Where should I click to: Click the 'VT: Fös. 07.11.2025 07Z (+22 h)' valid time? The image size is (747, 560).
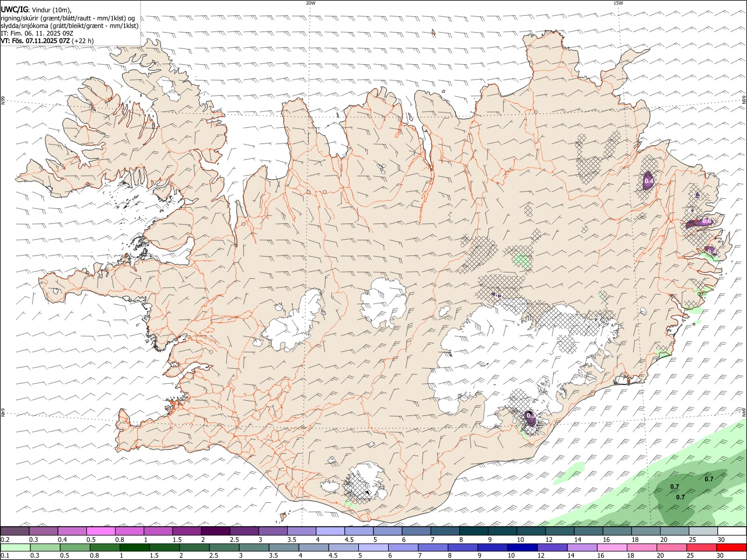click(x=47, y=41)
